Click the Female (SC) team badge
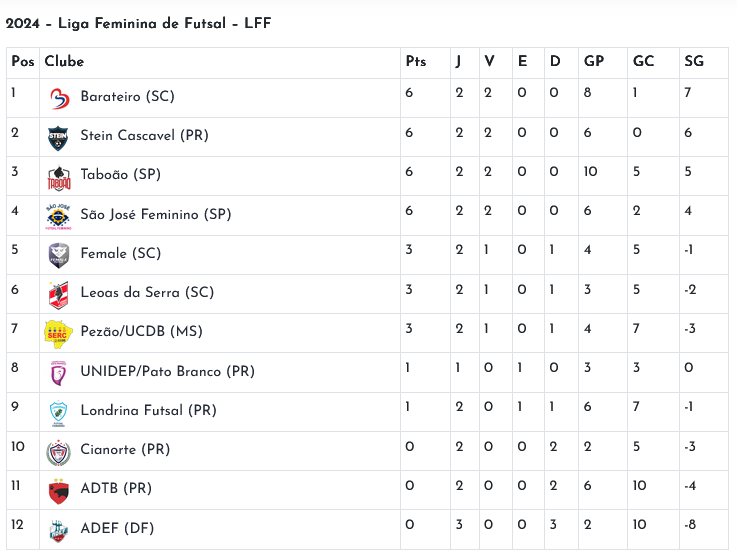The height and width of the screenshot is (553, 737). pyautogui.click(x=59, y=255)
